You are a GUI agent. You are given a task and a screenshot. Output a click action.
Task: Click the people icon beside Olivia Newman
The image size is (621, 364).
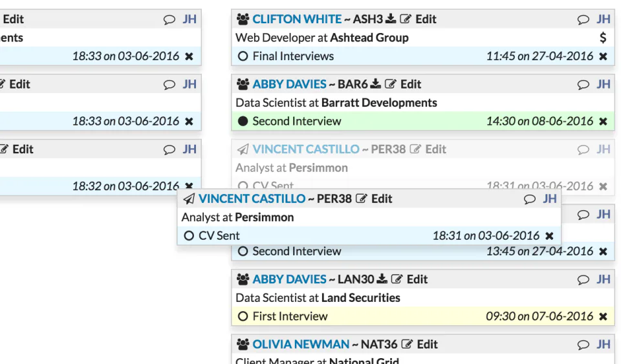tap(243, 344)
